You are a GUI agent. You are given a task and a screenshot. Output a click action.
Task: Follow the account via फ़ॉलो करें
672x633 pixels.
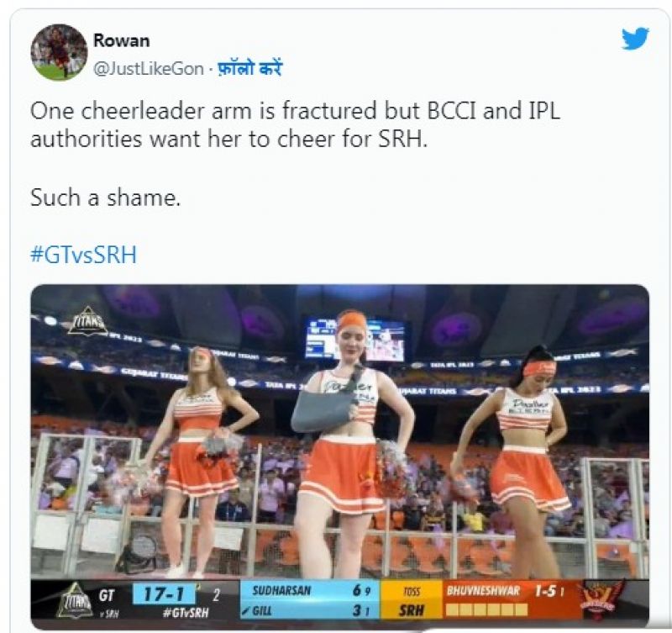(249, 68)
